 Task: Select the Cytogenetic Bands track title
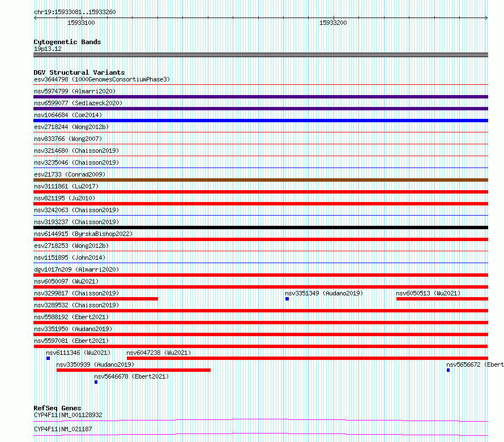pyautogui.click(x=67, y=42)
